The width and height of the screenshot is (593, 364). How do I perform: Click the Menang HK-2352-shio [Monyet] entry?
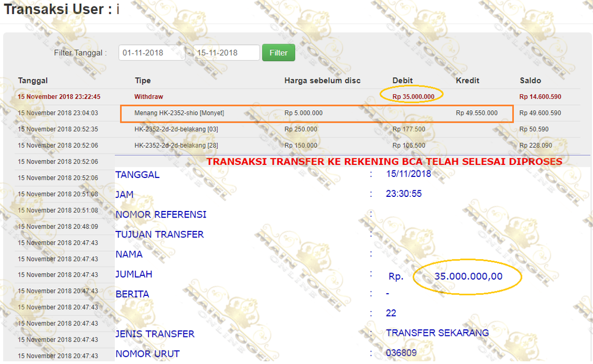coord(179,113)
